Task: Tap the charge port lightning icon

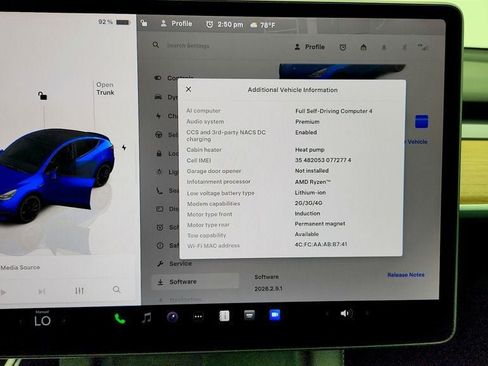Action: pyautogui.click(x=124, y=148)
